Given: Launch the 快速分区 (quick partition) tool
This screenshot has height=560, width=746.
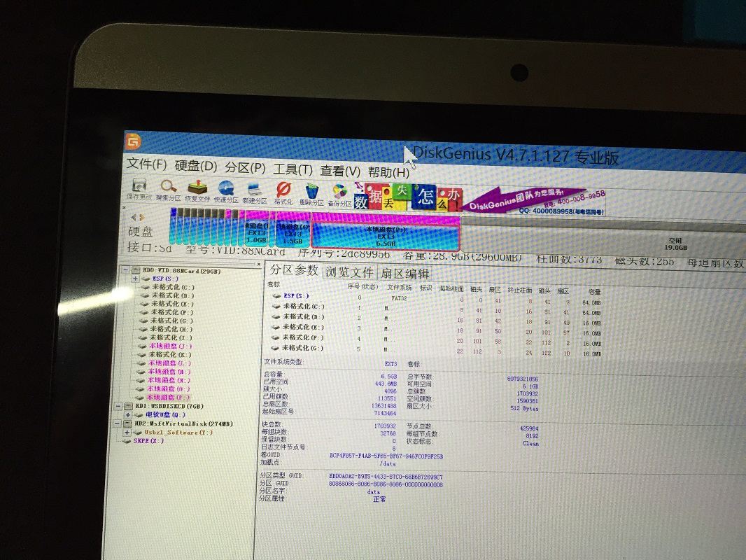Looking at the screenshot, I should (x=226, y=192).
